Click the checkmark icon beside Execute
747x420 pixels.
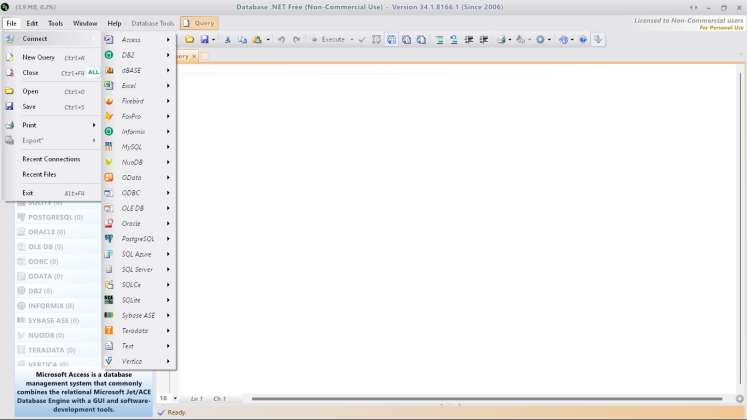[362, 40]
